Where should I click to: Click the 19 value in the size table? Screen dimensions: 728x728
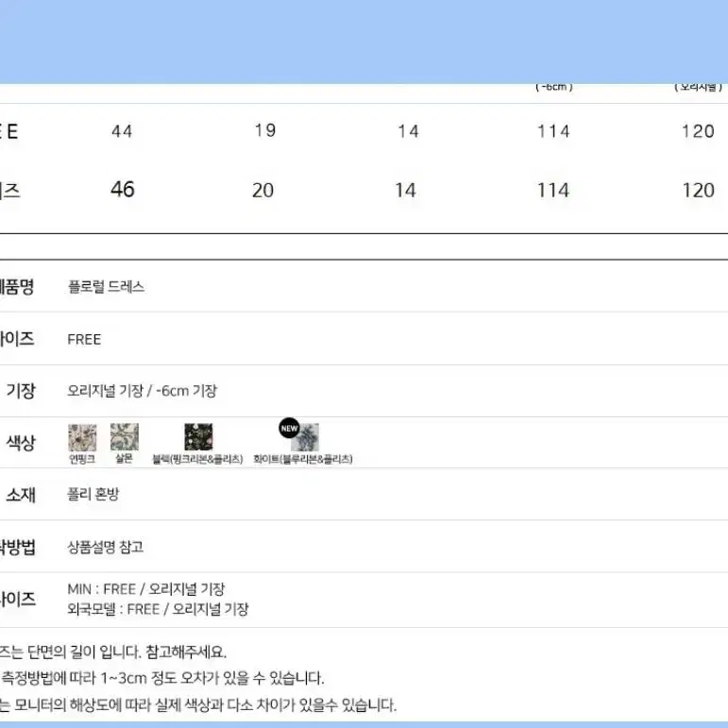tap(265, 130)
